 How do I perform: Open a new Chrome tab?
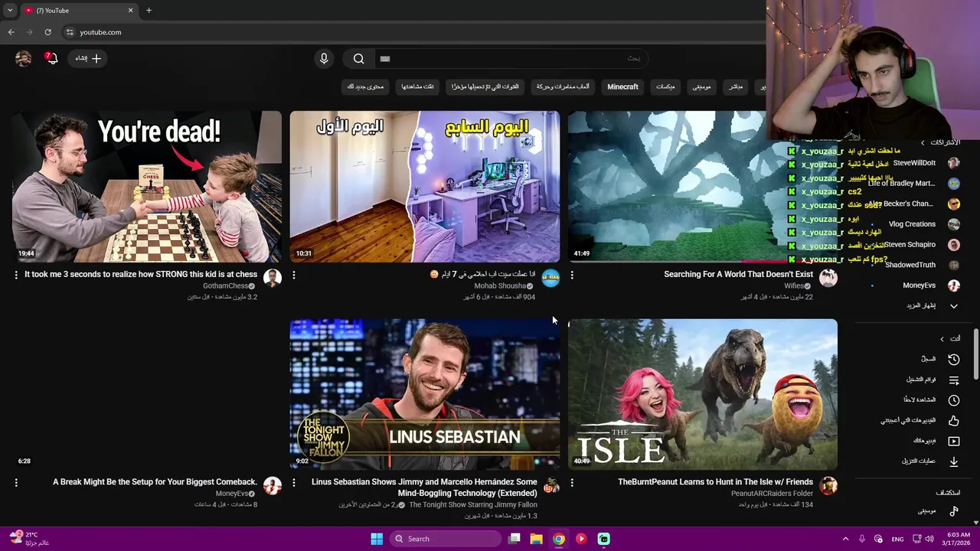point(149,11)
